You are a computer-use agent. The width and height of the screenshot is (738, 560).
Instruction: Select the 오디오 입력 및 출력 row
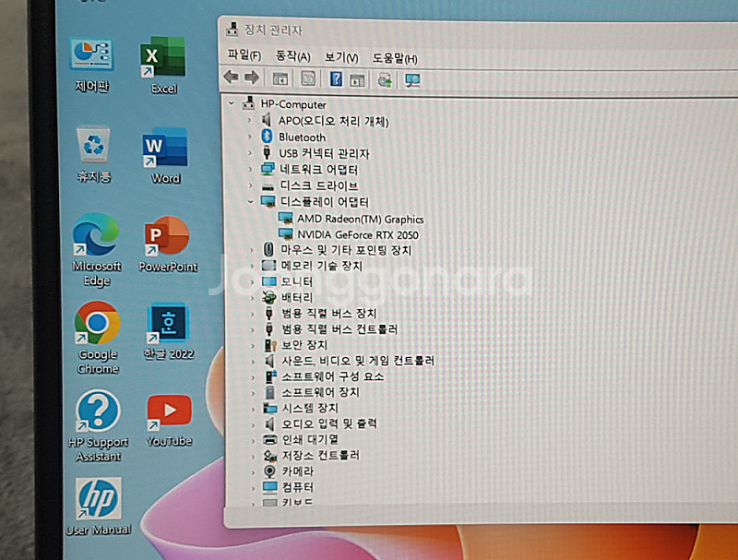329,423
